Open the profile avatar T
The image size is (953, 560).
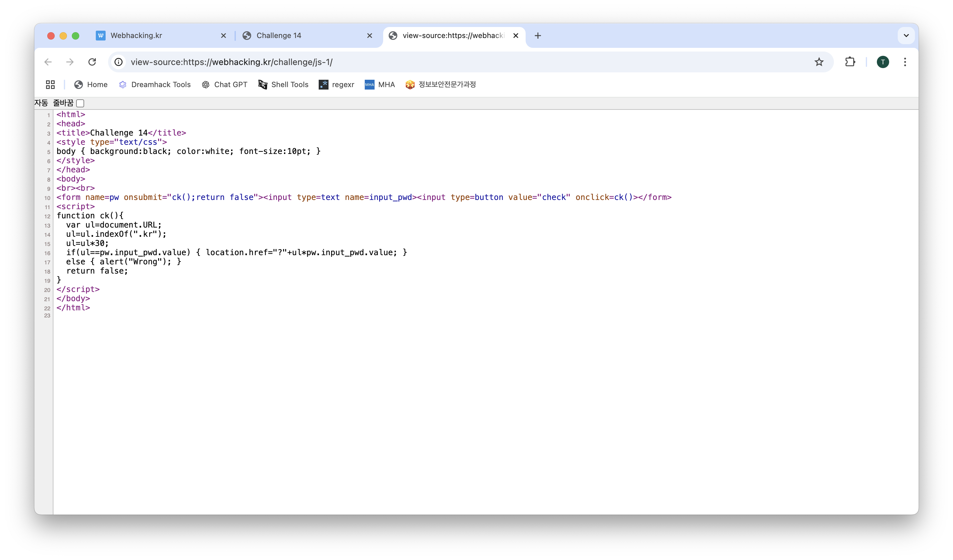(883, 62)
